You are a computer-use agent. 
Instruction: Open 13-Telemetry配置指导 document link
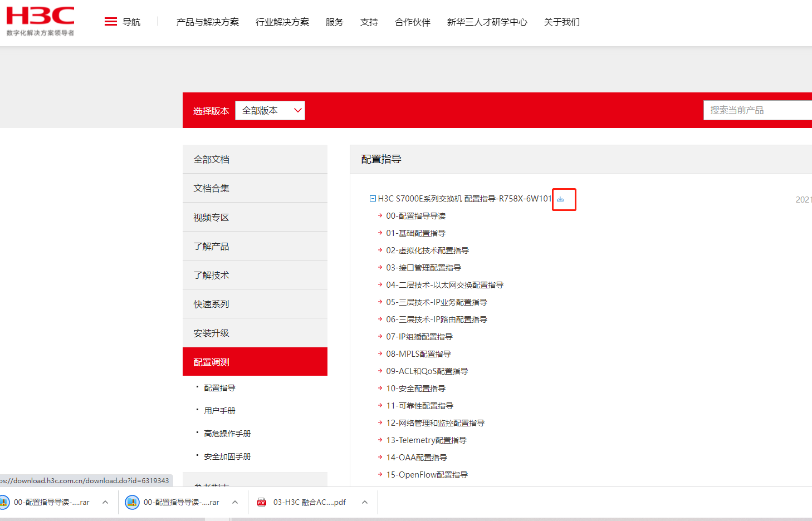point(427,440)
